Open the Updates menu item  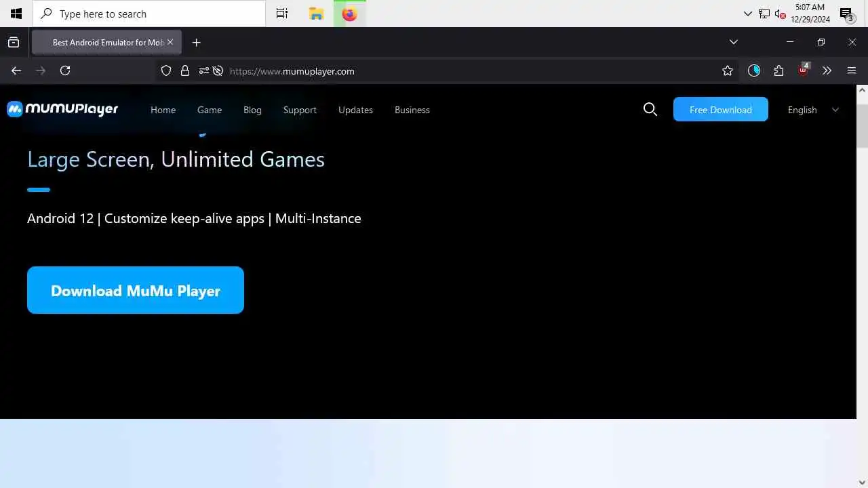pyautogui.click(x=355, y=110)
